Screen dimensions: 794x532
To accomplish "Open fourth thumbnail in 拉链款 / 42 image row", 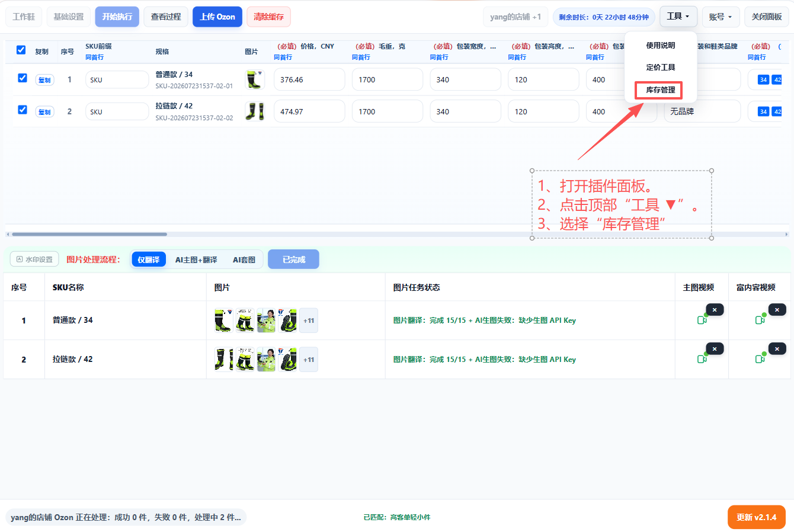I will (287, 360).
